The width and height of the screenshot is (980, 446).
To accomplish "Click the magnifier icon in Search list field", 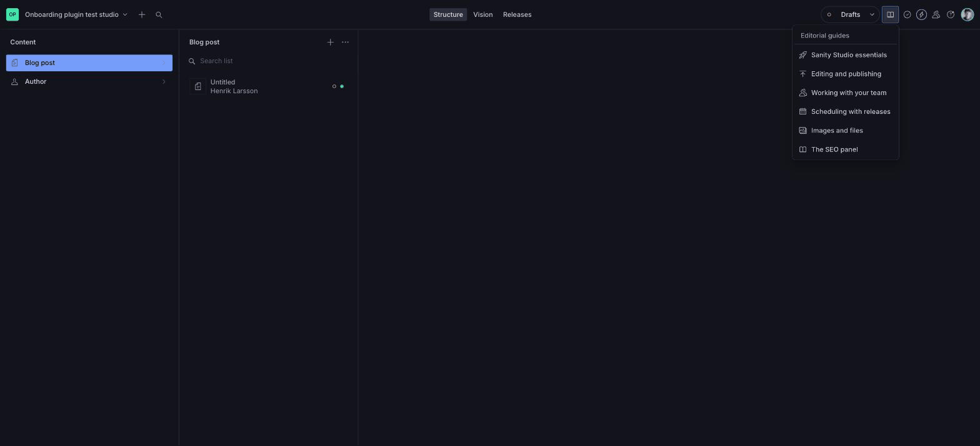I will 192,61.
